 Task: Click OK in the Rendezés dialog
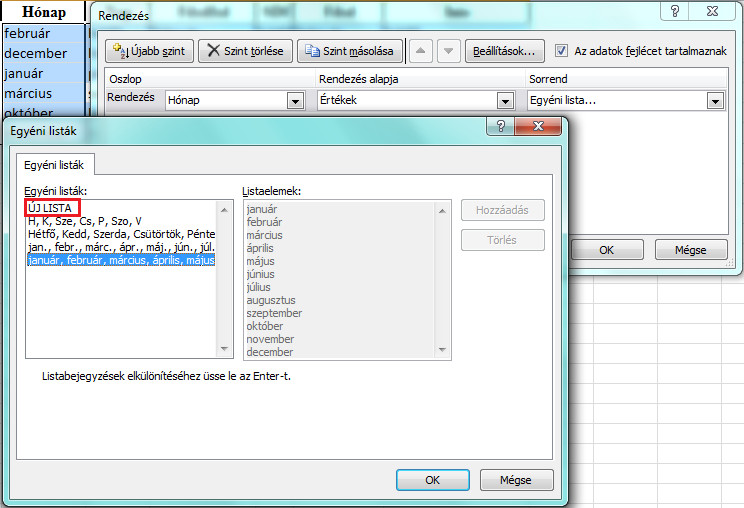[x=607, y=250]
